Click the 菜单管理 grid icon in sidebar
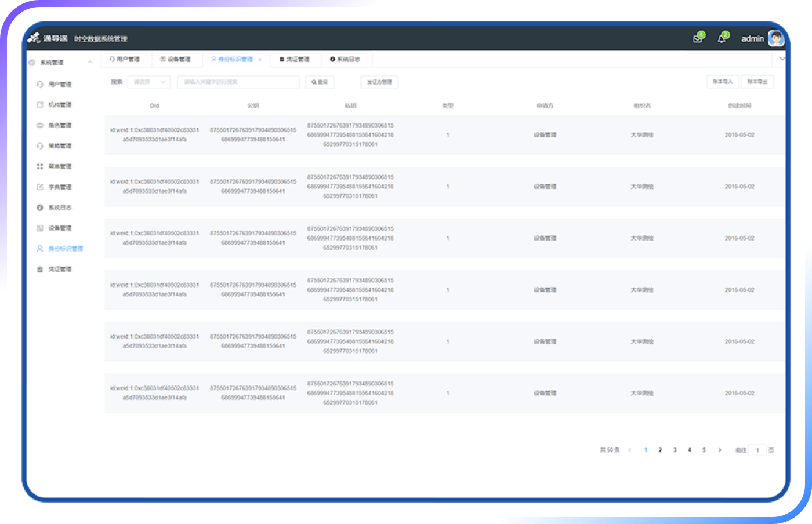The width and height of the screenshot is (812, 524). coord(40,166)
